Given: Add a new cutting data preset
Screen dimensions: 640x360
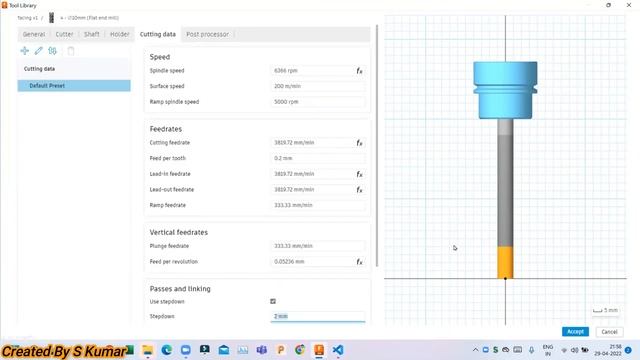Looking at the screenshot, I should [x=24, y=51].
